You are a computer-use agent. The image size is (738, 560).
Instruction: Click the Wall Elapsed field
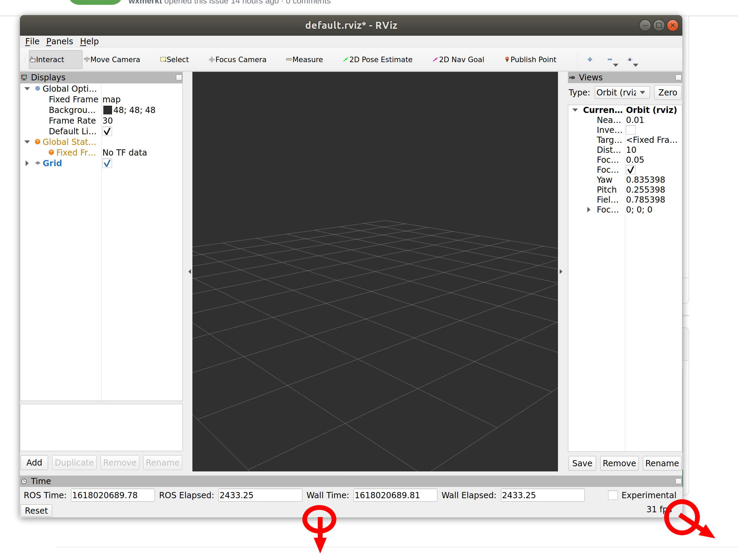543,495
